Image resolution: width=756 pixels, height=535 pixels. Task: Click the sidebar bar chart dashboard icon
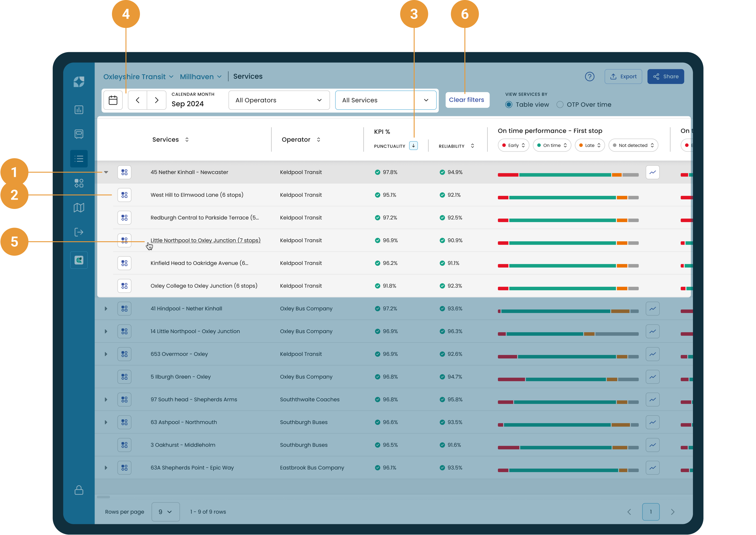pyautogui.click(x=79, y=110)
